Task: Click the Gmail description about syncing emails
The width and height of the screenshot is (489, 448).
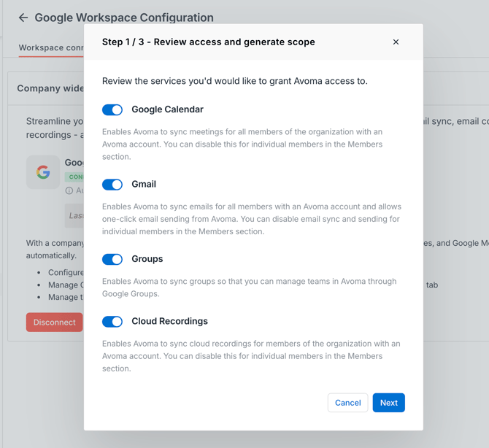Action: pyautogui.click(x=252, y=219)
